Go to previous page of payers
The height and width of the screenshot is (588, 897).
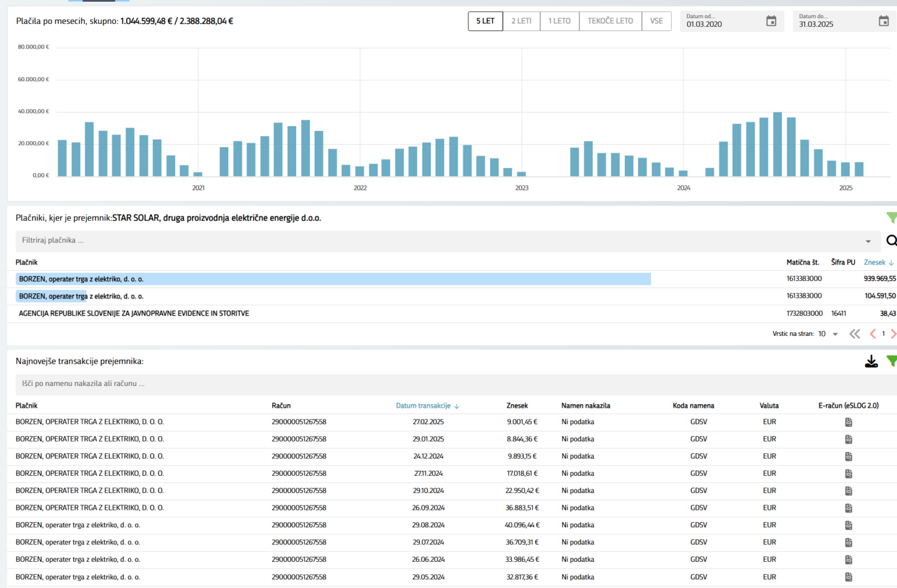[872, 334]
